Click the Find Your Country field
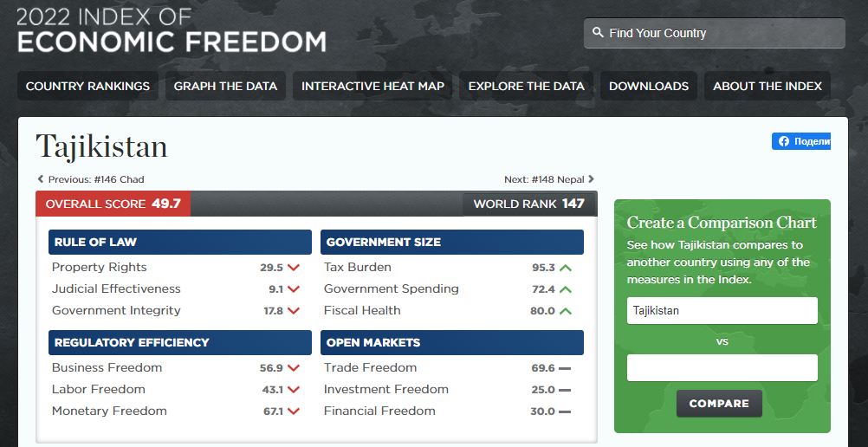This screenshot has height=447, width=868. 722,33
